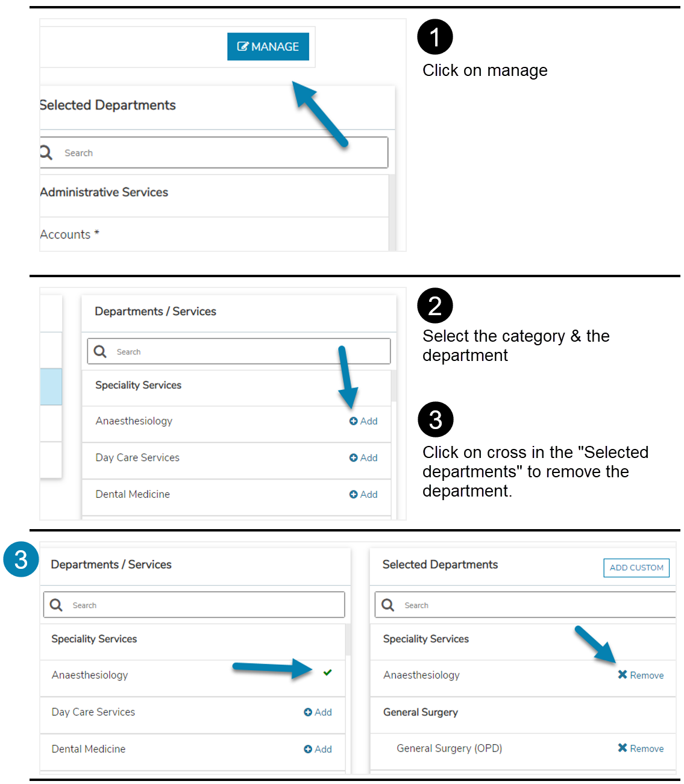Click the search box in bottom-left Departments panel
Image resolution: width=684 pixels, height=784 pixels.
click(205, 605)
